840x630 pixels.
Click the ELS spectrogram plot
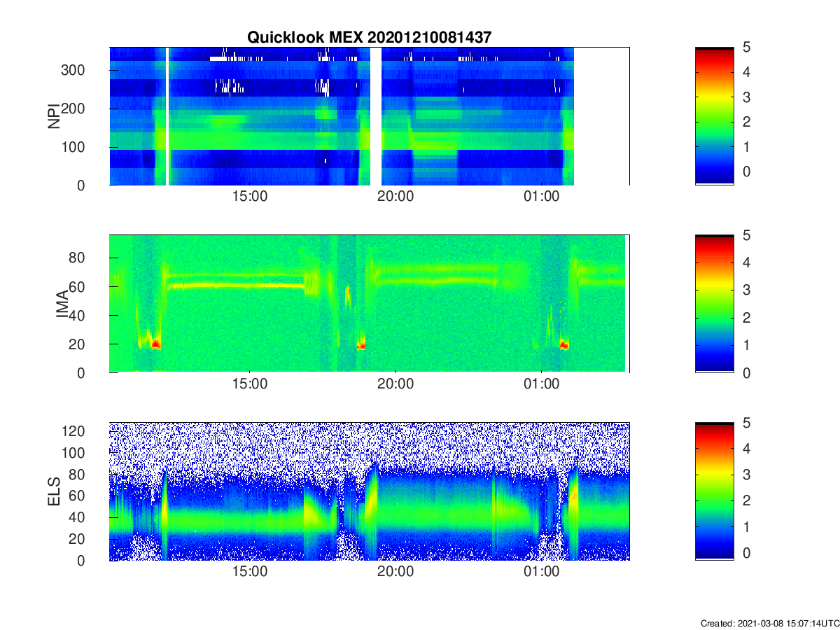pos(369,491)
